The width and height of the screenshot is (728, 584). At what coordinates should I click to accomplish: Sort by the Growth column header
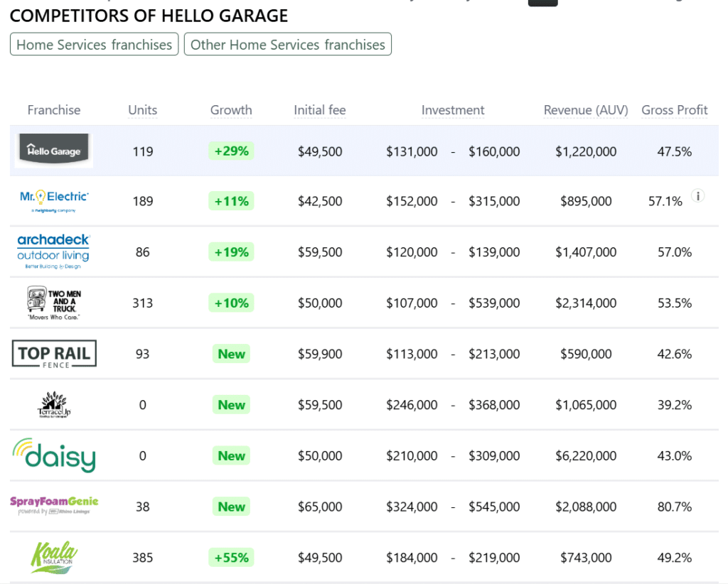pos(231,110)
